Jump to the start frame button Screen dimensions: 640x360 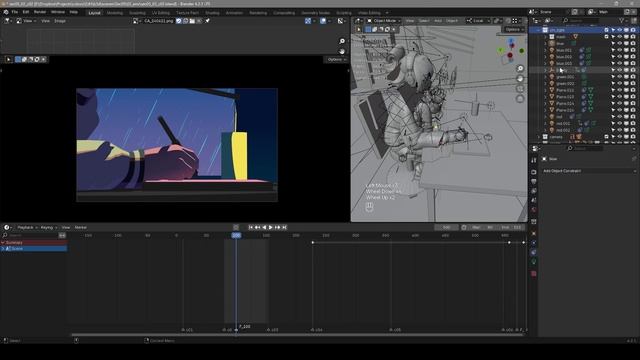pyautogui.click(x=251, y=227)
